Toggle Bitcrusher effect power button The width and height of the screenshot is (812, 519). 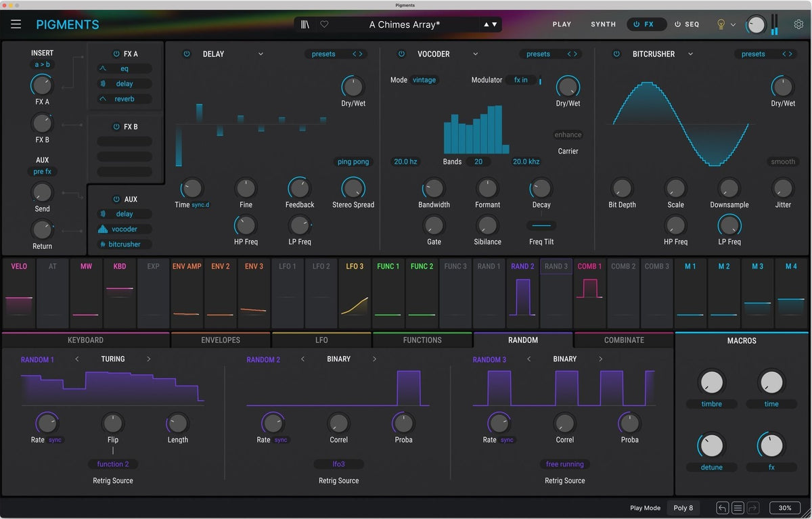[x=616, y=54]
